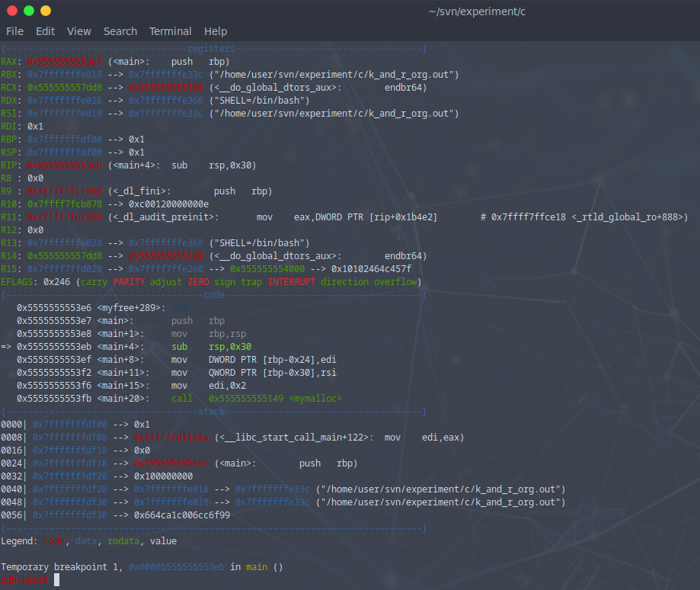The width and height of the screenshot is (700, 590).
Task: Click the red 'code' legend entry
Action: [x=54, y=541]
